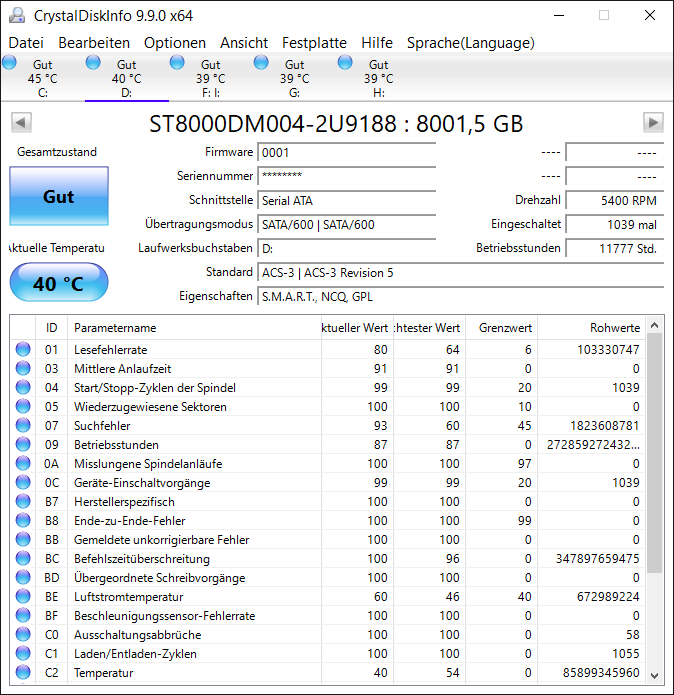Click the status orb for Übergeordnete Schreibvorgänge
The height and width of the screenshot is (695, 674).
click(x=23, y=578)
